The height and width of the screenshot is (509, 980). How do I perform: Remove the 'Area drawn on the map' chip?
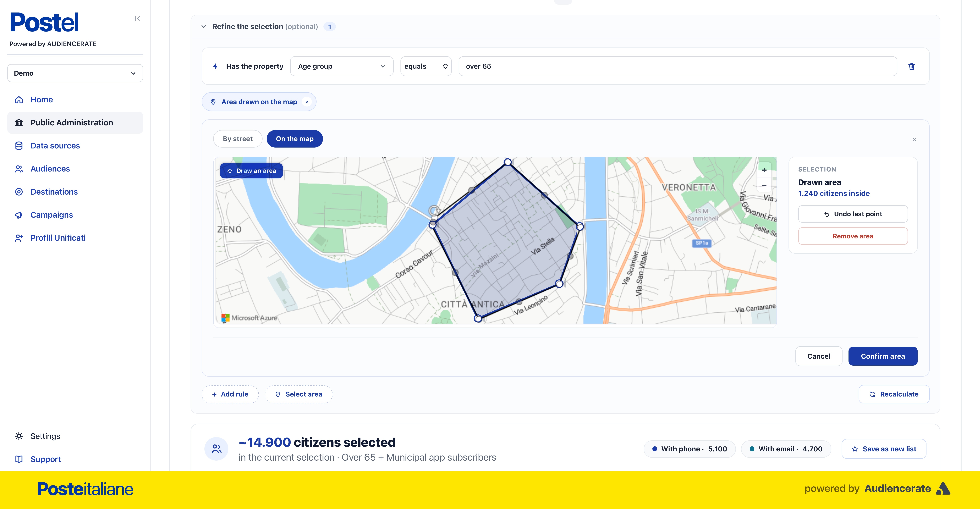tap(307, 102)
